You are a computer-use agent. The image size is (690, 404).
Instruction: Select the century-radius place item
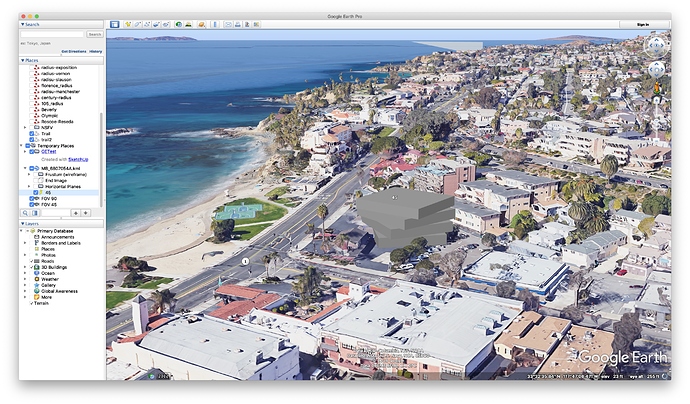click(x=56, y=98)
